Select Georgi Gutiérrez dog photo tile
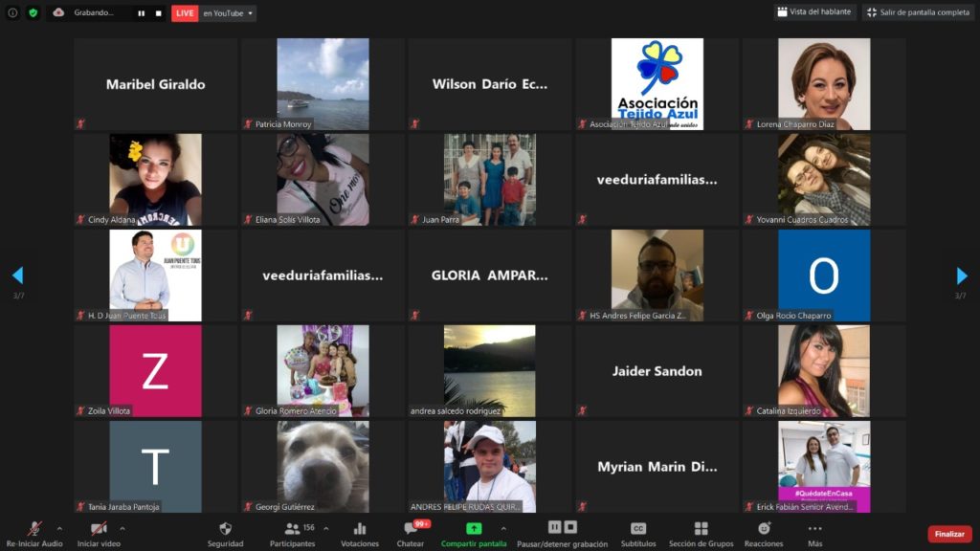This screenshot has height=551, width=980. pyautogui.click(x=323, y=467)
